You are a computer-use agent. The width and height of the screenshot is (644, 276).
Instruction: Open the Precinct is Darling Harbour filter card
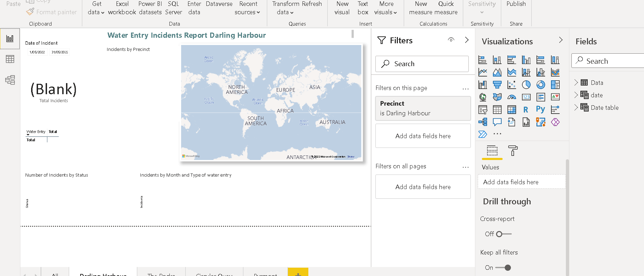[x=423, y=108]
